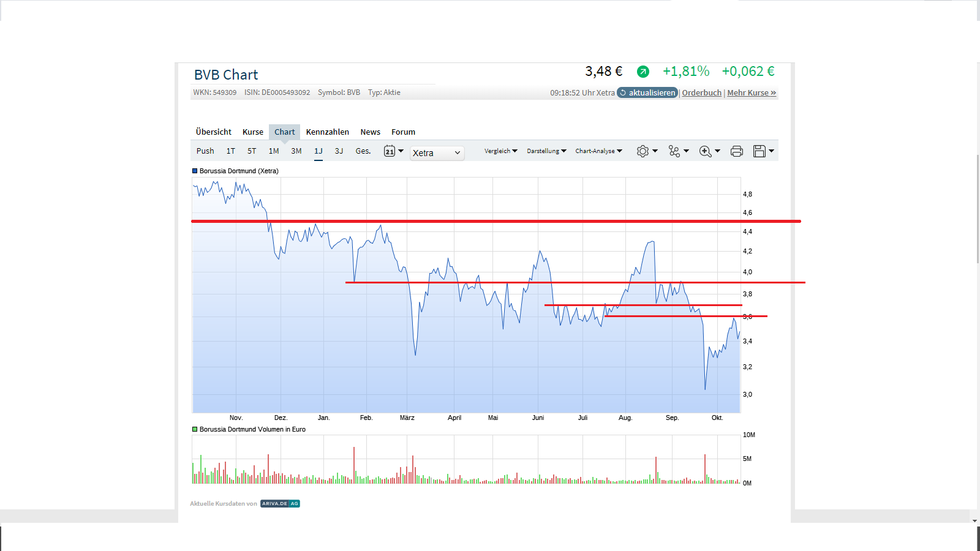Expand the Vergleich menu
This screenshot has width=980, height=551.
[x=501, y=151]
